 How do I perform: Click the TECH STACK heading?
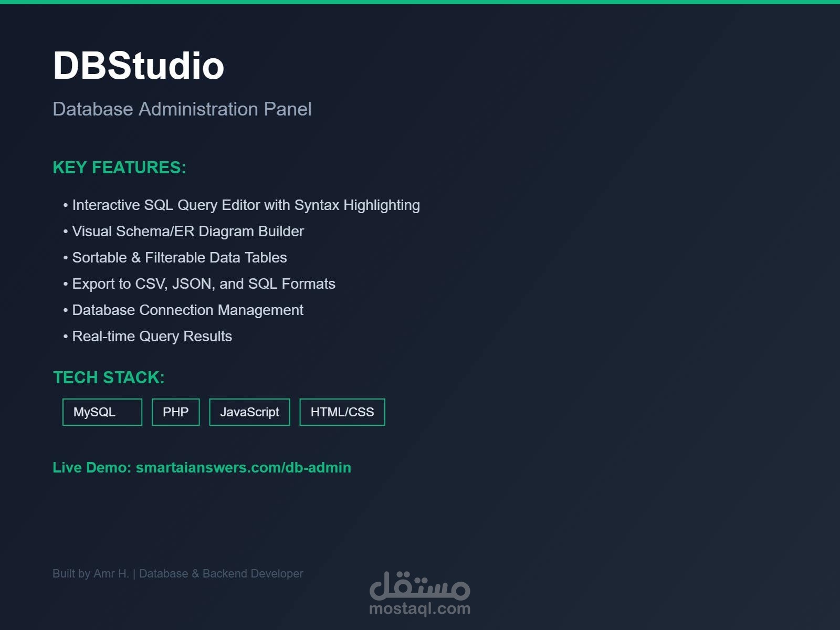pyautogui.click(x=109, y=377)
